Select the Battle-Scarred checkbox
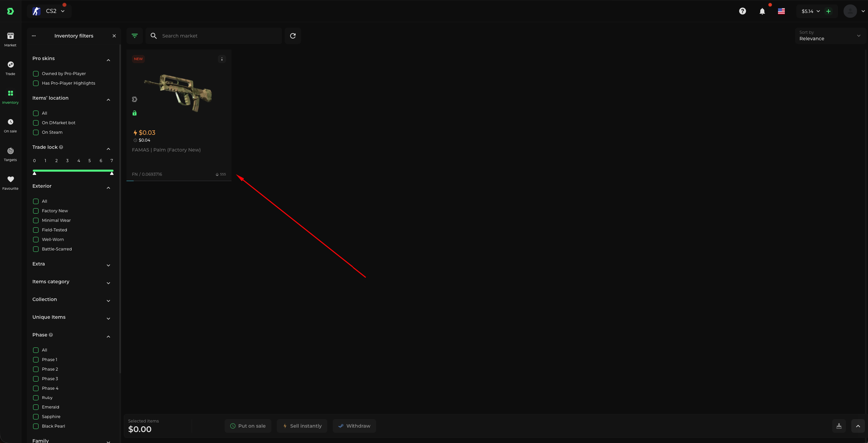868x443 pixels. [x=36, y=249]
